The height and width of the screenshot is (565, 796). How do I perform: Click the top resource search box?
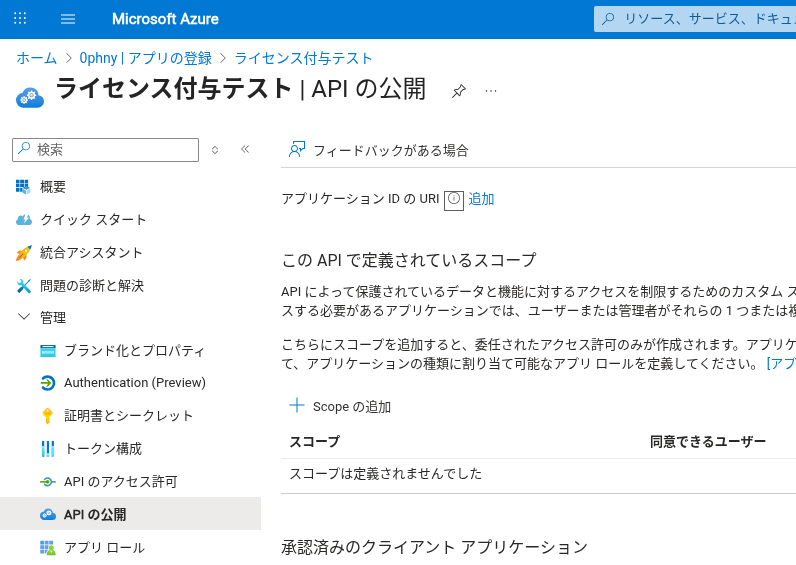point(695,19)
